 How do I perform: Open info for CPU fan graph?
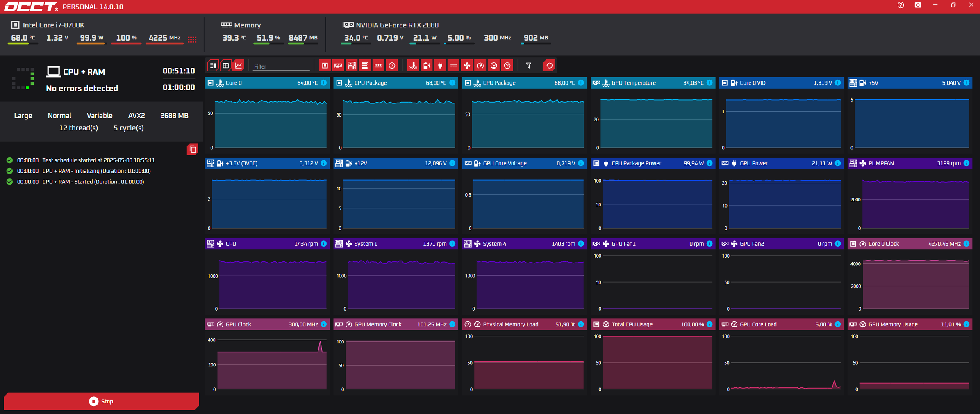324,244
